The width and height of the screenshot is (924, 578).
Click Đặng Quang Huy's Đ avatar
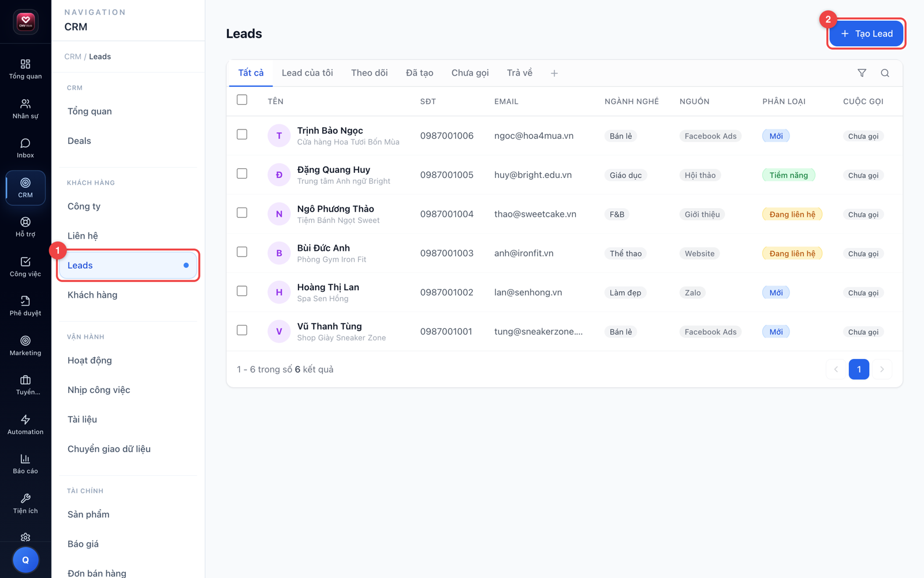pos(279,175)
